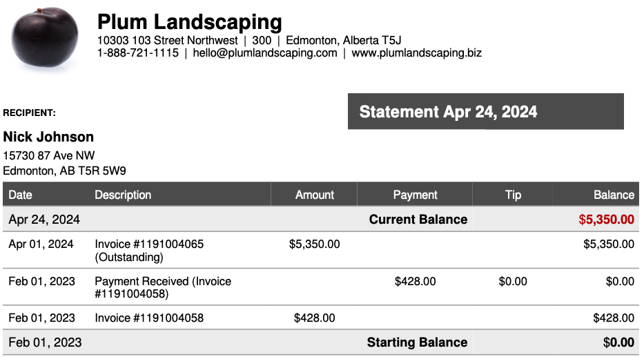
Task: Select the recipient name Nick Johnson
Action: point(48,137)
